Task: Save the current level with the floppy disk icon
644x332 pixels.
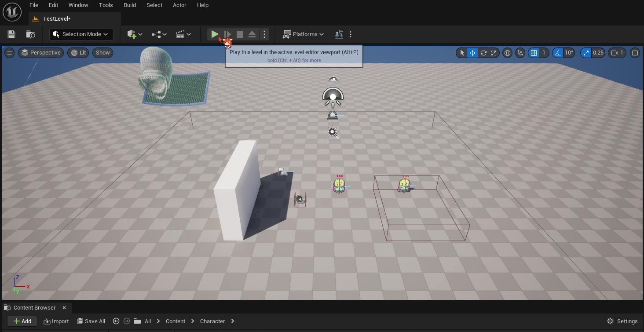Action: tap(12, 34)
